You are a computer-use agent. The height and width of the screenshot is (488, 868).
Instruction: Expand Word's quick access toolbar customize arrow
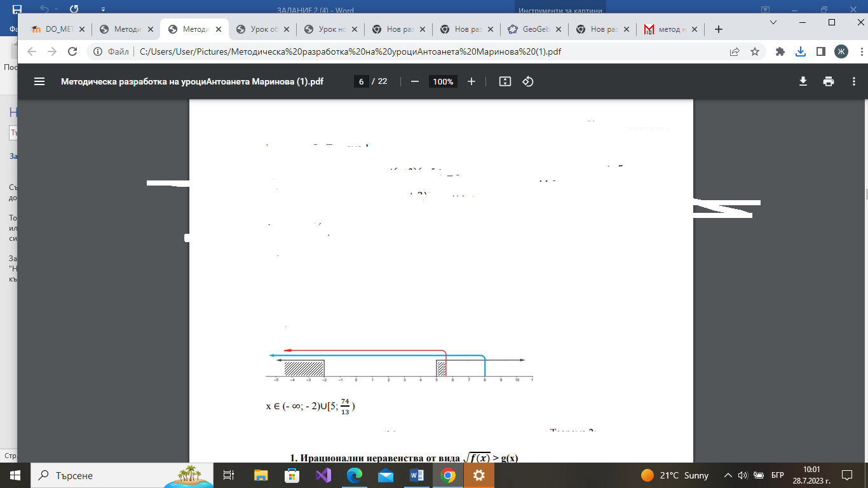click(x=103, y=10)
